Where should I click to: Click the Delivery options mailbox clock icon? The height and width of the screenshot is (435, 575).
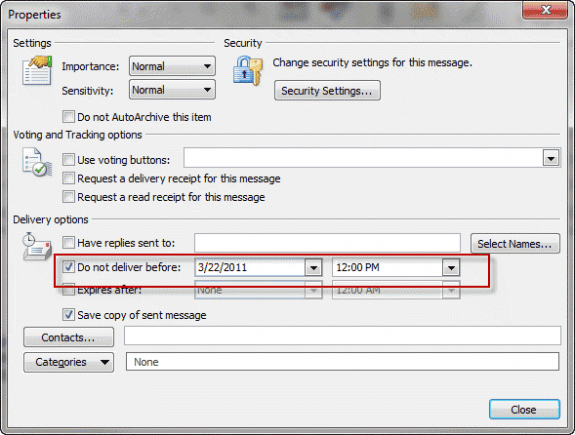coord(37,246)
